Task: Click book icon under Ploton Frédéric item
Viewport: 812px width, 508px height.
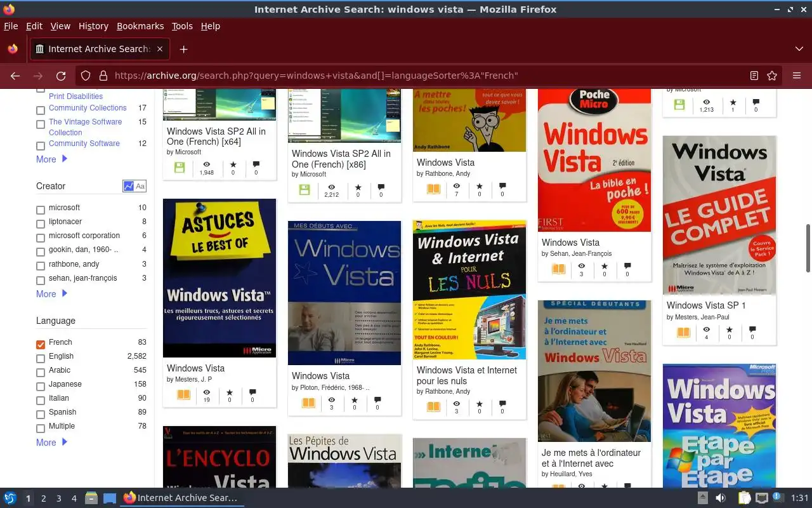Action: (308, 402)
